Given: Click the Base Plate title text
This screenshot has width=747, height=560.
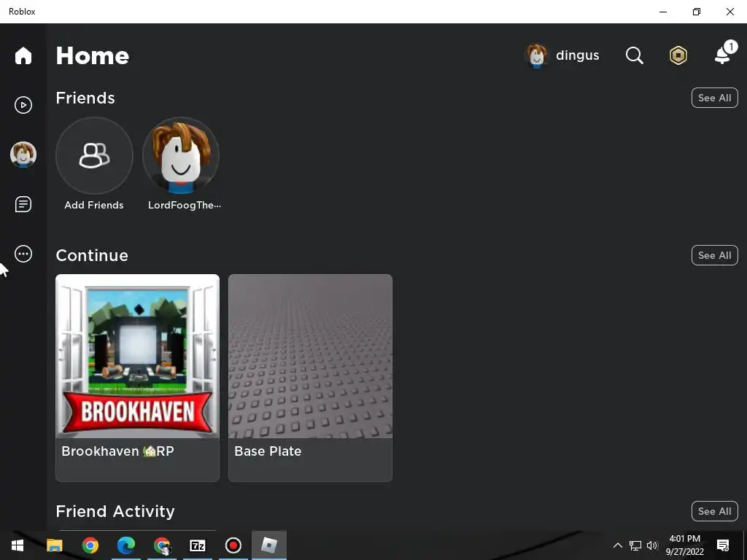Looking at the screenshot, I should 268,451.
